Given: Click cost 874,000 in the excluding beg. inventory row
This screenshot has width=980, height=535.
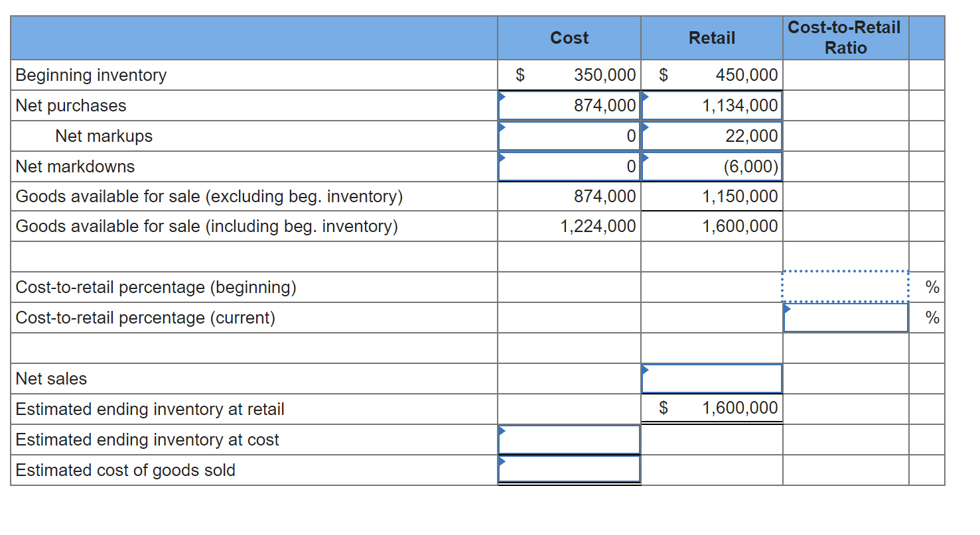Looking at the screenshot, I should (x=604, y=196).
